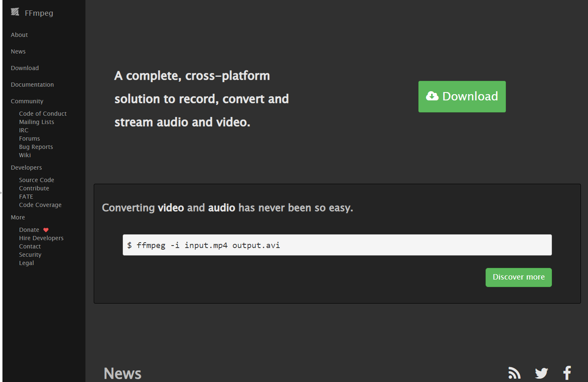Open the Mailing Lists link

[36, 122]
